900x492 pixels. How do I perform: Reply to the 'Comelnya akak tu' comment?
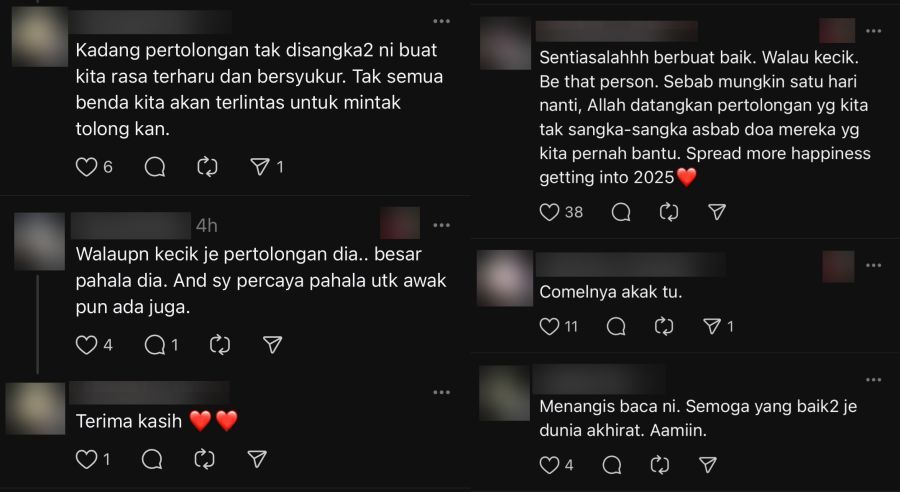616,327
